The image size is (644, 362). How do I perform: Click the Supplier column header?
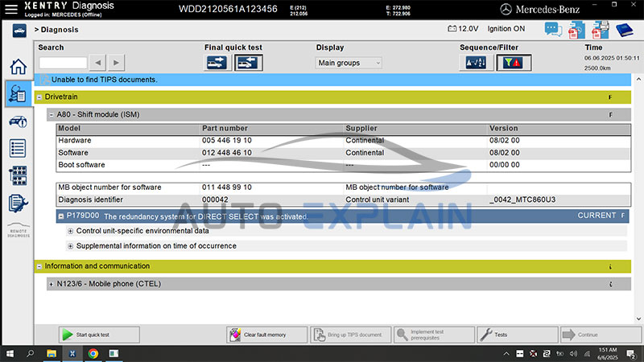click(x=361, y=129)
